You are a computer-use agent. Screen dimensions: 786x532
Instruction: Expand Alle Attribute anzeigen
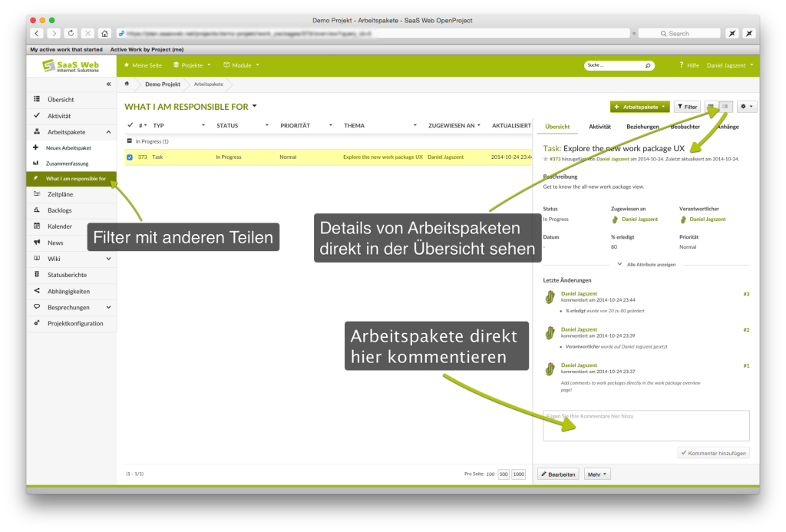(646, 264)
